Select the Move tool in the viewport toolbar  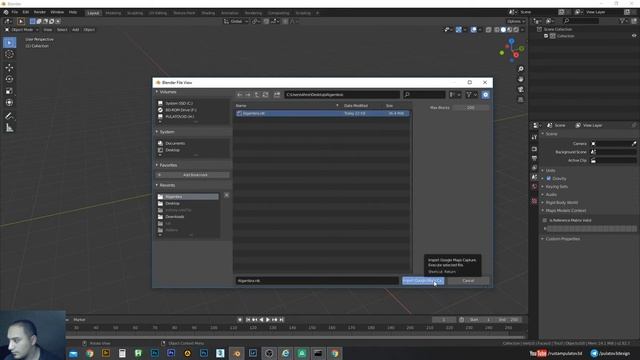(x=9, y=67)
